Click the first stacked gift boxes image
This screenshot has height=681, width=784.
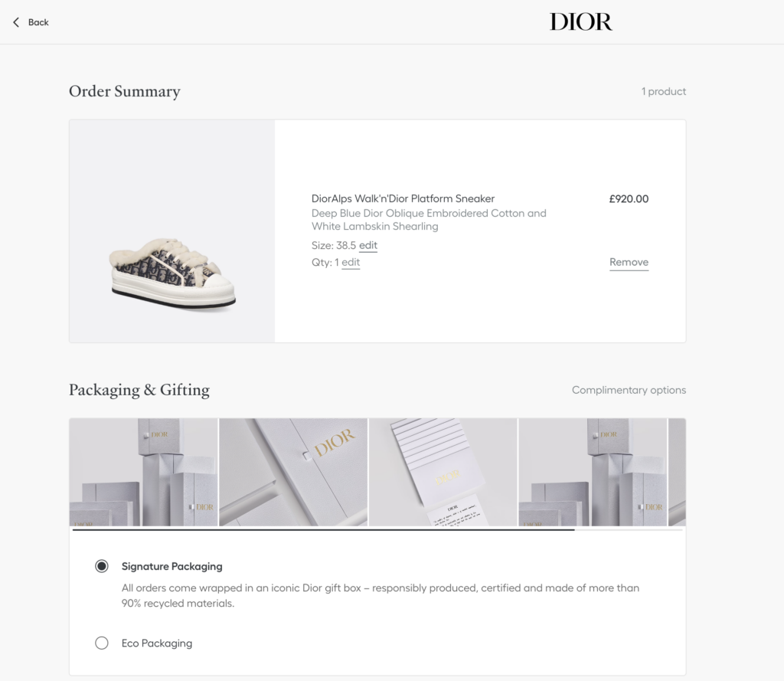[143, 473]
